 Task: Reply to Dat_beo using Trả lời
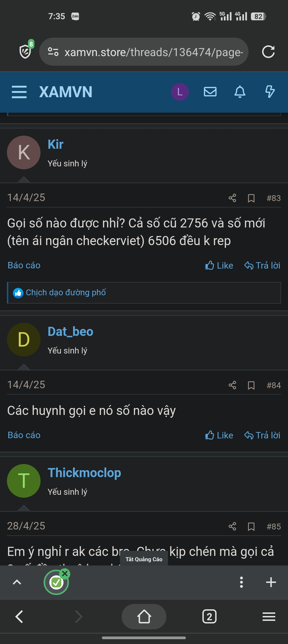[262, 435]
